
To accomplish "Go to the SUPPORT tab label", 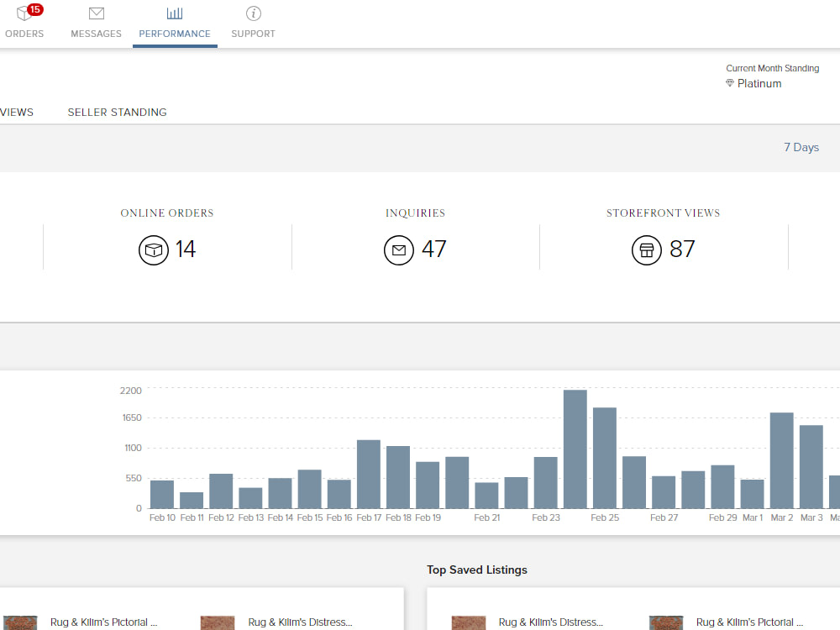I will pos(254,34).
